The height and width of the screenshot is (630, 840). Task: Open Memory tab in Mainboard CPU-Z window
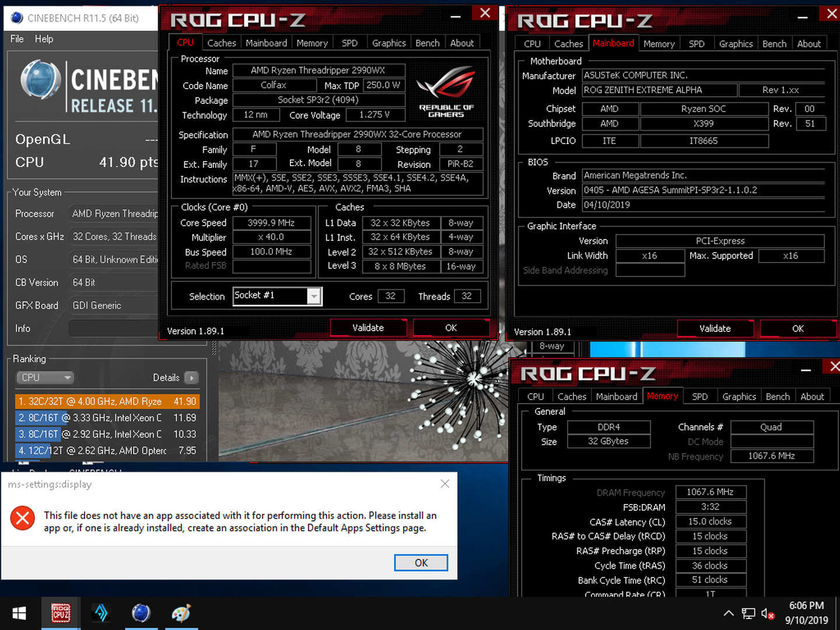pyautogui.click(x=659, y=44)
